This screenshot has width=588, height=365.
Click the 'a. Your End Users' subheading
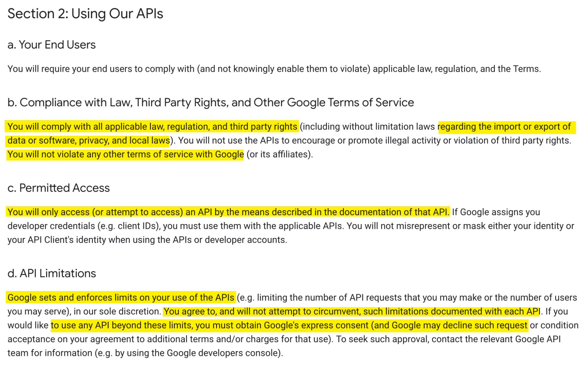click(x=51, y=45)
